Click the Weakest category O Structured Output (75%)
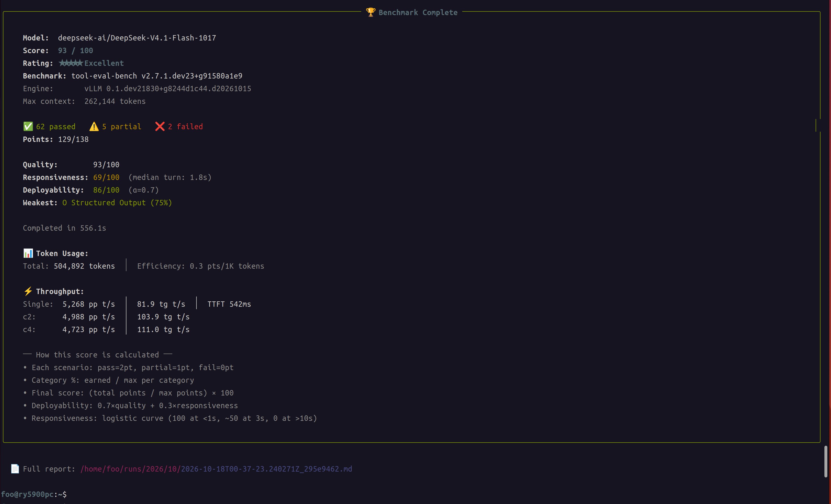Viewport: 831px width, 504px height. pos(117,203)
